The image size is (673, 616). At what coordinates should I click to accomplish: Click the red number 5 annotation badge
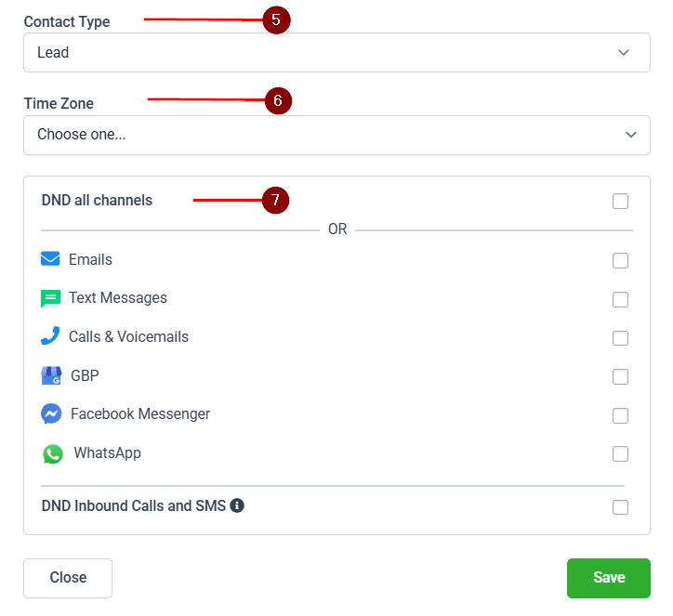(277, 20)
